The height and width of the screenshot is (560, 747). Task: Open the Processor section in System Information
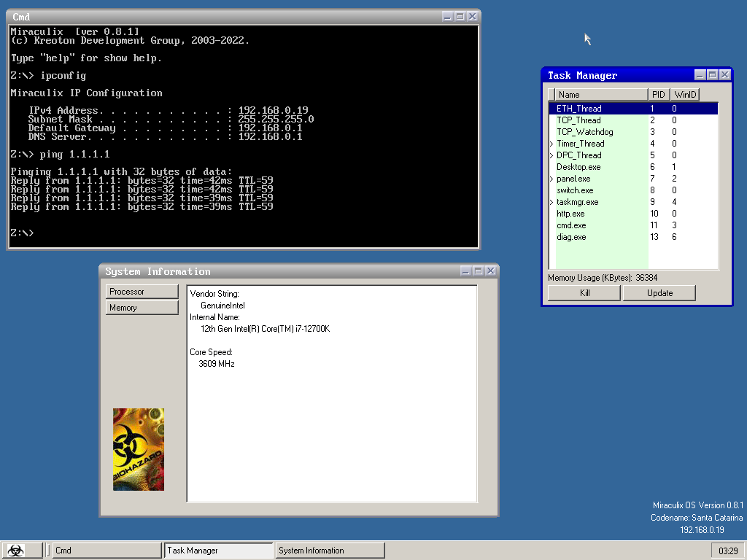142,292
